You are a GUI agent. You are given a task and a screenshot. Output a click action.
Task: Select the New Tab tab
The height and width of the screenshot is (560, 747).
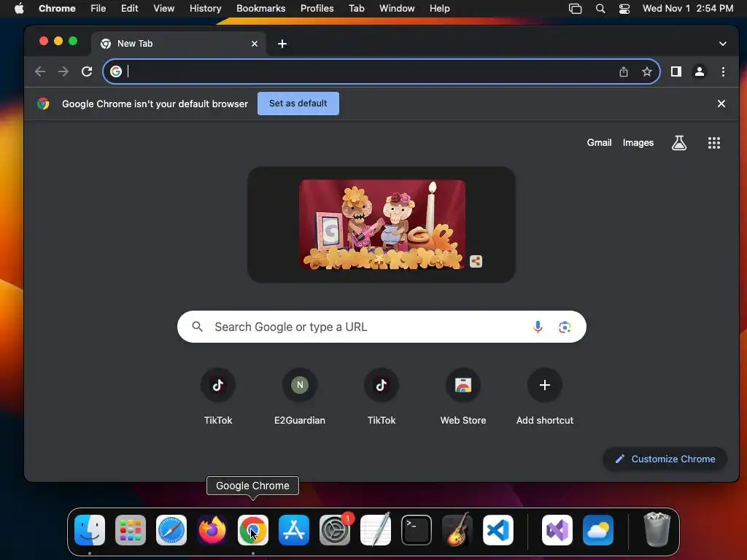(x=178, y=44)
